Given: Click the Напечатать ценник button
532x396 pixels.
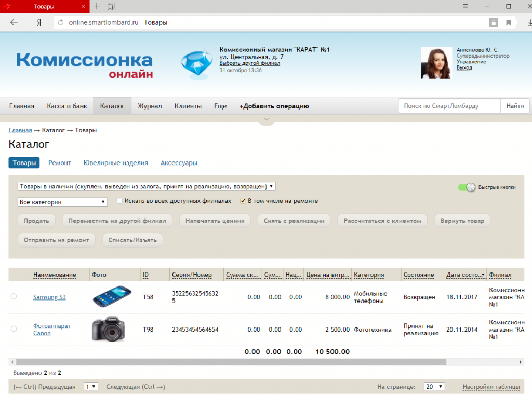Looking at the screenshot, I should click(x=215, y=221).
